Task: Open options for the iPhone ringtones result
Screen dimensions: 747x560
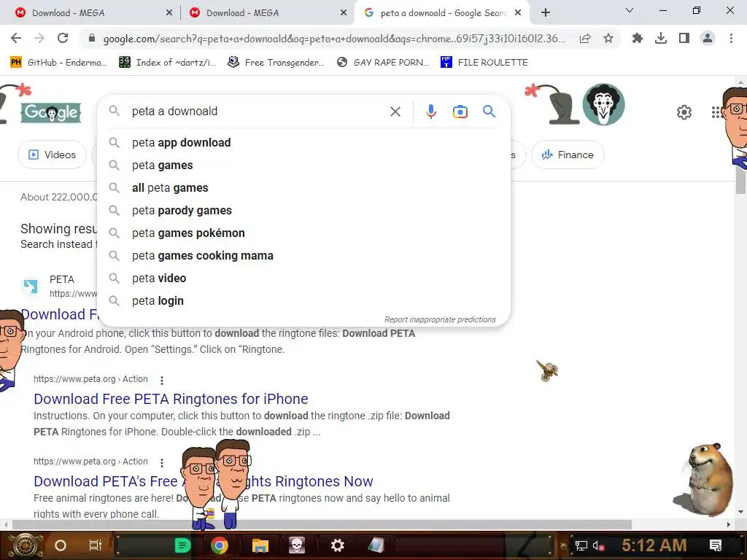Action: click(162, 380)
